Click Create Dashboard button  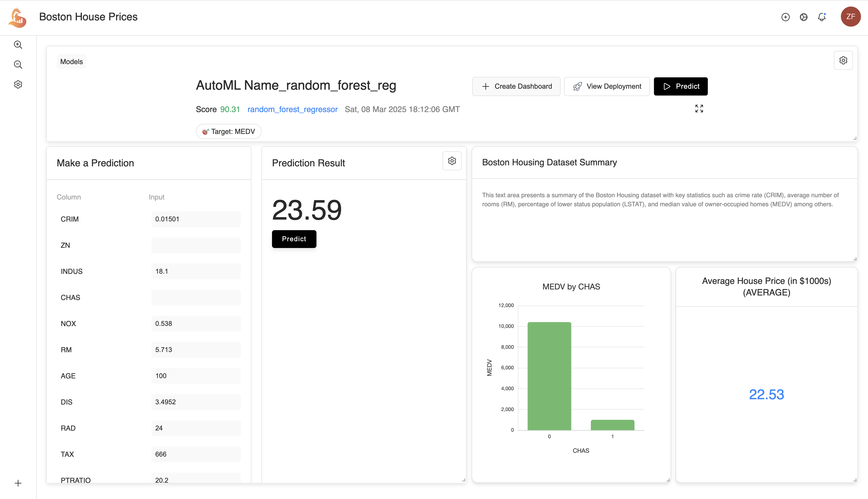516,86
